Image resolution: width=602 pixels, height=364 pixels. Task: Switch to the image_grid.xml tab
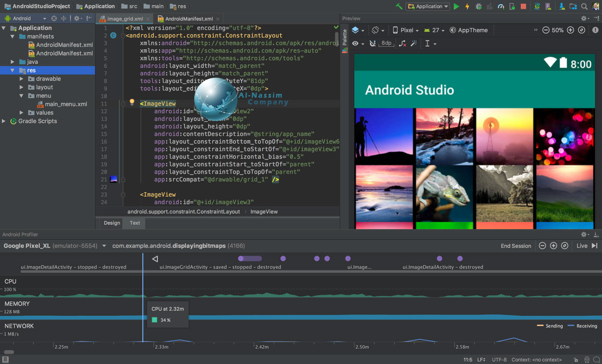(x=124, y=19)
